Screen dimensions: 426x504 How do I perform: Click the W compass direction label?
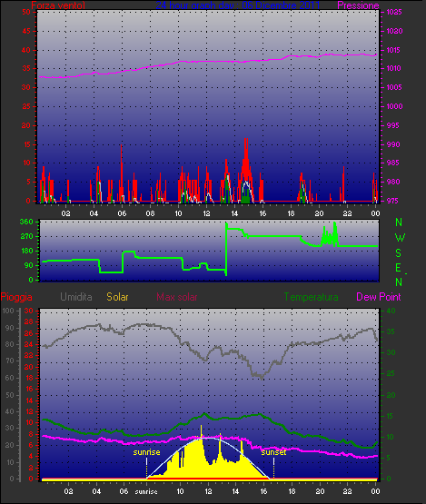400,238
